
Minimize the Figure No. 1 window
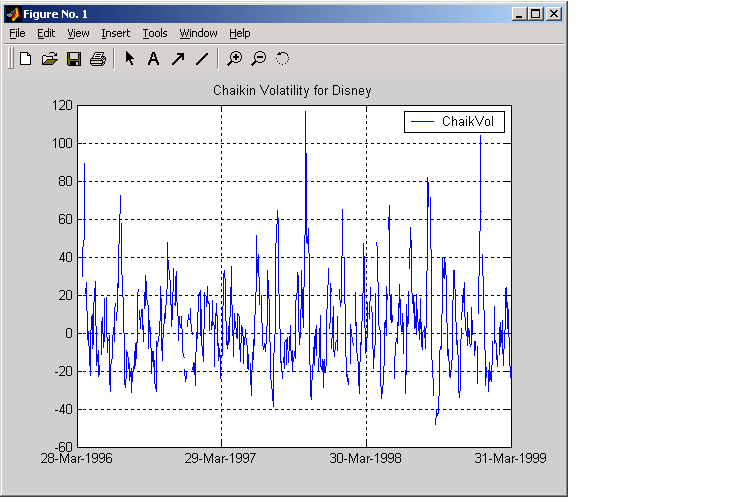click(520, 14)
